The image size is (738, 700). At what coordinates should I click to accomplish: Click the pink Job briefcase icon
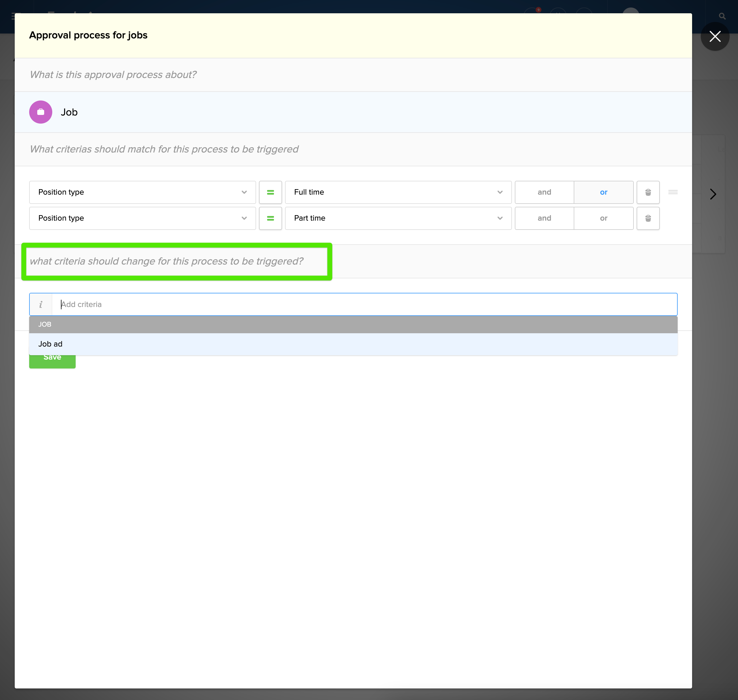[41, 112]
